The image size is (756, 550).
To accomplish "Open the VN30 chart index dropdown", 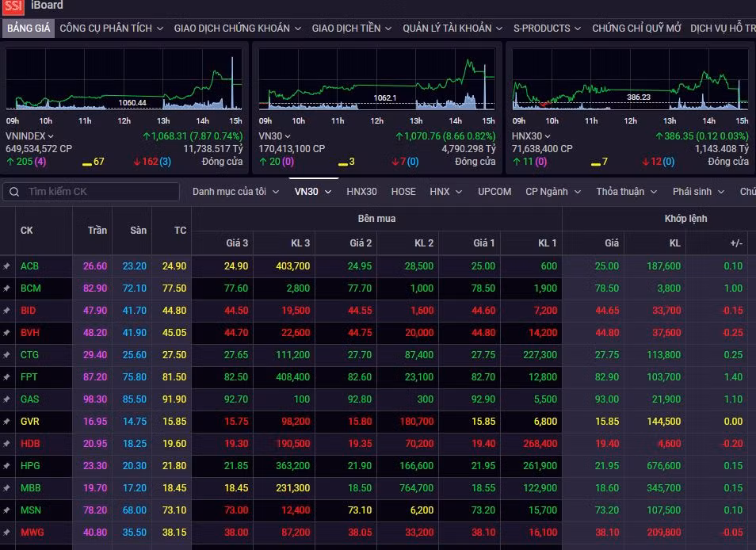I will 274,136.
